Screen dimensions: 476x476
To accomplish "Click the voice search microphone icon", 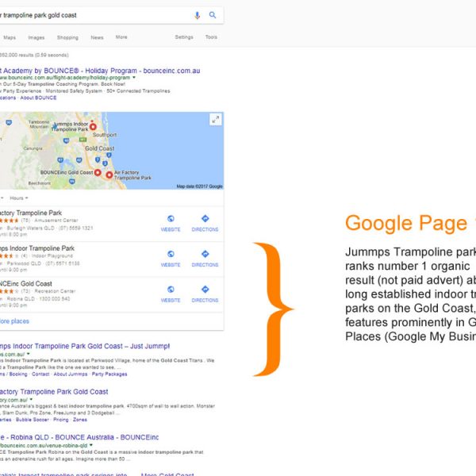I will (197, 15).
